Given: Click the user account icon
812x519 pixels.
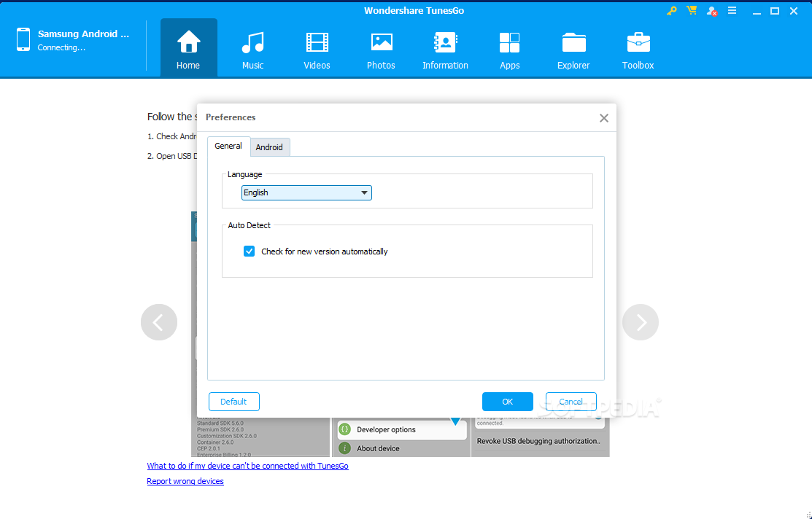Looking at the screenshot, I should tap(712, 11).
